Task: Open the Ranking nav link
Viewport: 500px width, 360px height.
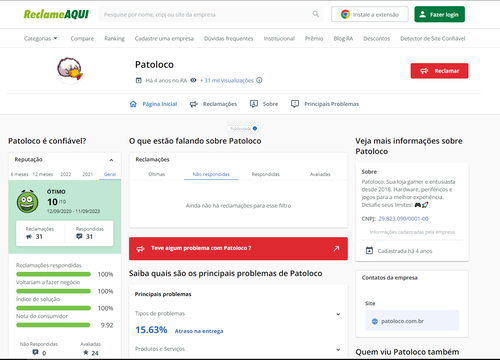Action: (114, 39)
